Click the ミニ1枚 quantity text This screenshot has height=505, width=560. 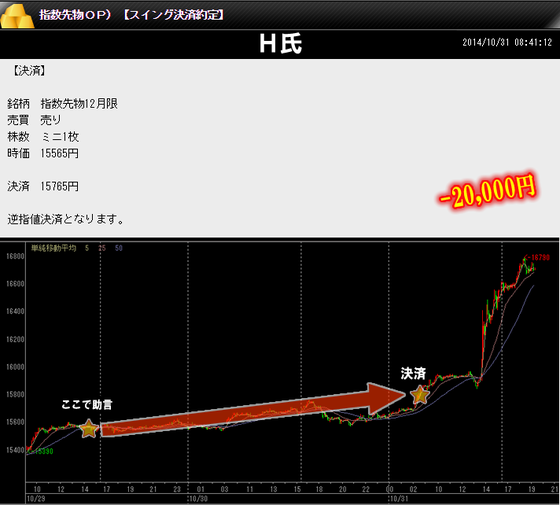coord(60,136)
